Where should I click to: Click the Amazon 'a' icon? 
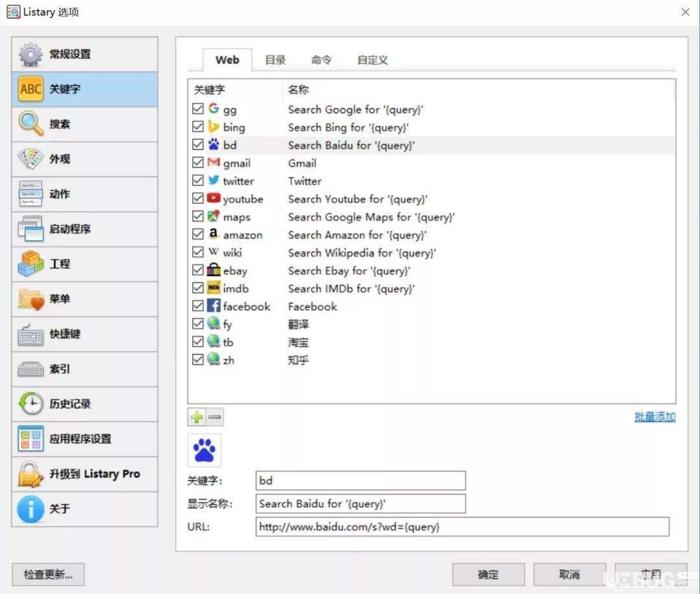coord(214,234)
